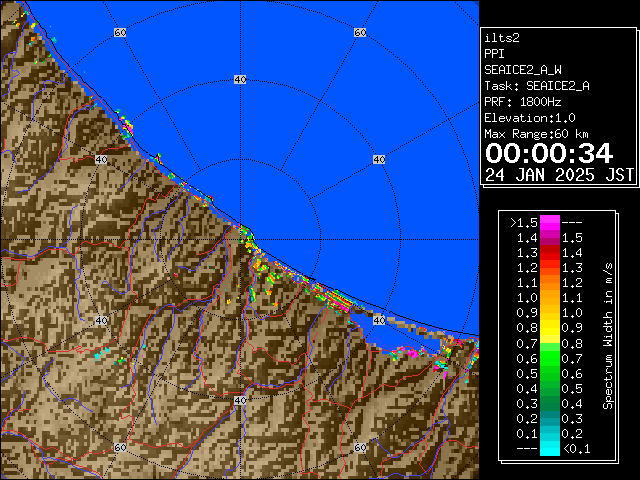This screenshot has height=480, width=640.
Task: Click the large timestamp '00:00:34'
Action: [x=549, y=153]
